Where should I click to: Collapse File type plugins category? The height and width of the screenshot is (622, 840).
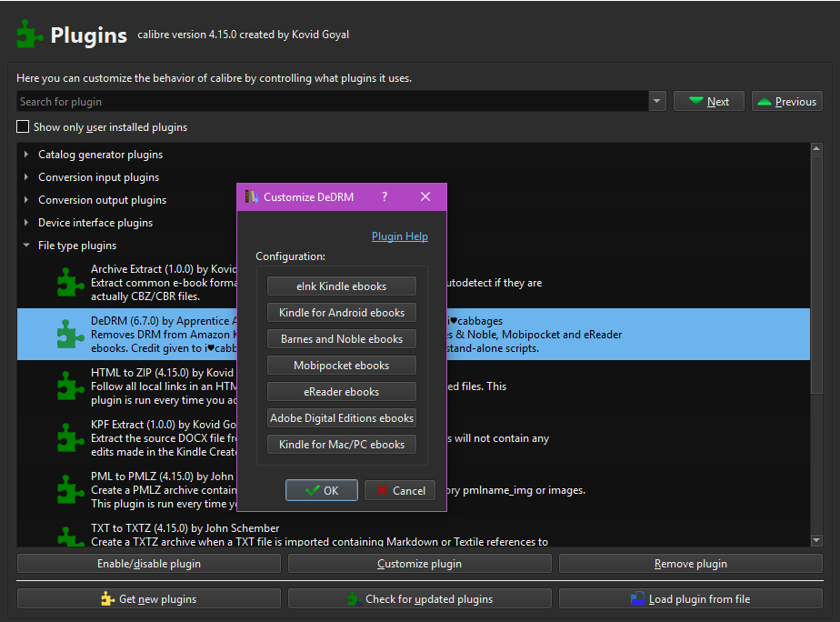[25, 246]
